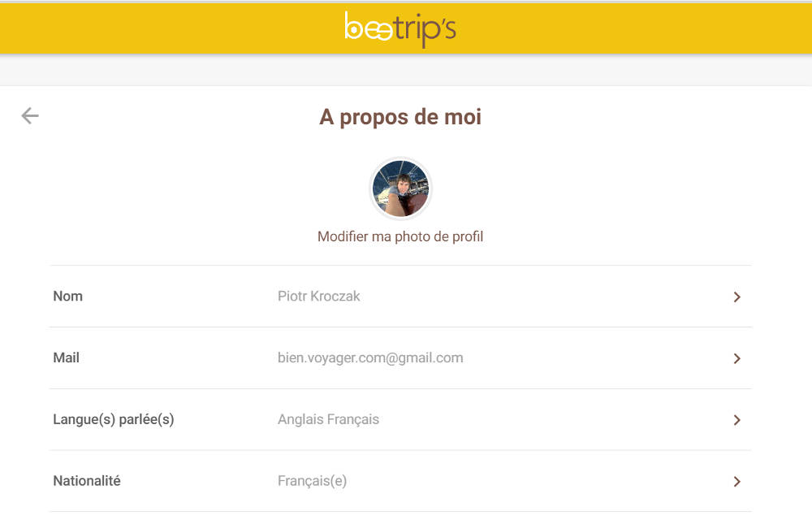Image resolution: width=812 pixels, height=520 pixels.
Task: Select the Mail label
Action: [67, 357]
